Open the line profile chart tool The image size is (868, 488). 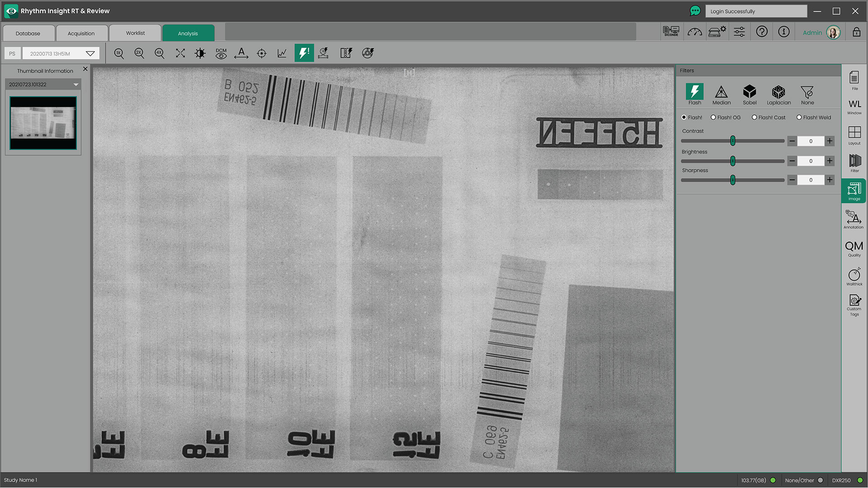coord(282,53)
